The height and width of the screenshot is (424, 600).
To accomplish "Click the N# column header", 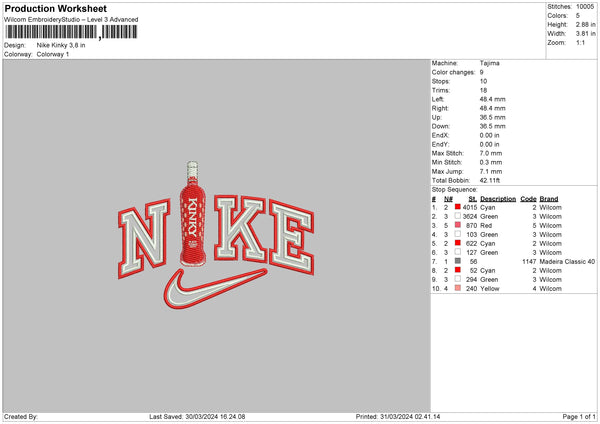I will click(x=448, y=199).
